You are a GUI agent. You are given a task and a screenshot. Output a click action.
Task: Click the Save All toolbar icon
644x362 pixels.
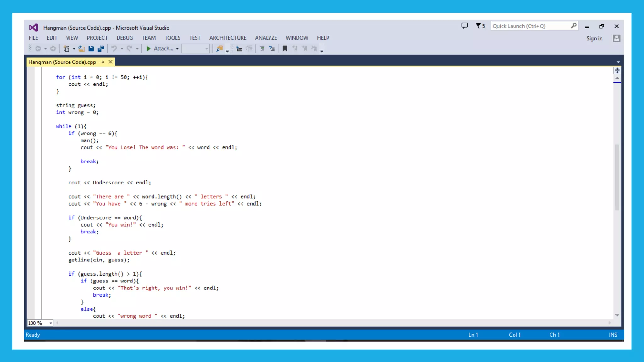pyautogui.click(x=101, y=48)
